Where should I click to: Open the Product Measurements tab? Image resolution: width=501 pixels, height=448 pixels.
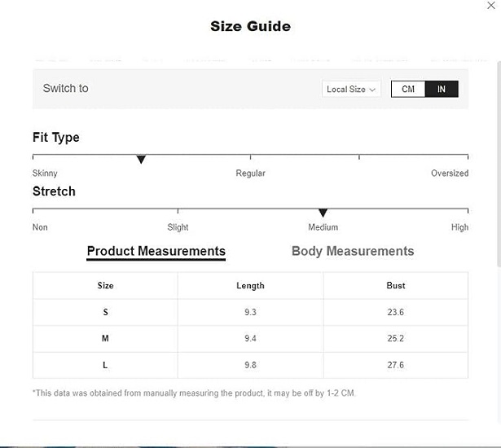pyautogui.click(x=156, y=251)
